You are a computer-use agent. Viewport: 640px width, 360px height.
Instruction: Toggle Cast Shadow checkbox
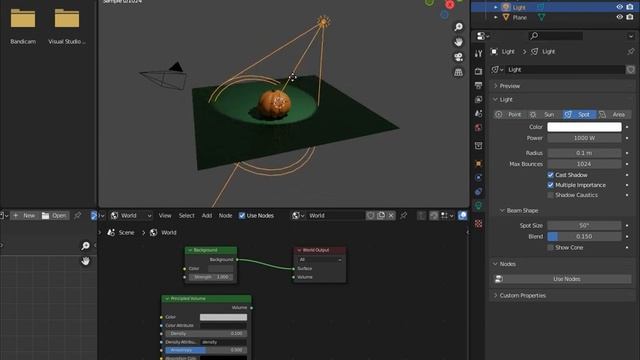tap(550, 175)
